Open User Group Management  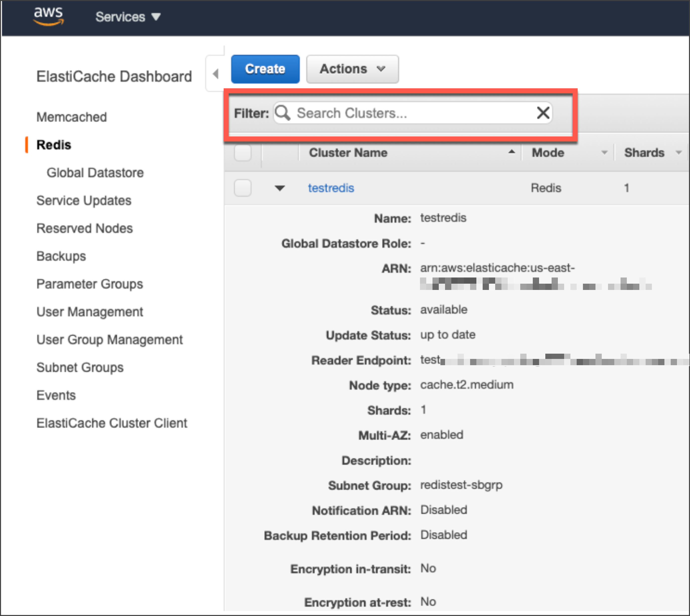pos(110,339)
